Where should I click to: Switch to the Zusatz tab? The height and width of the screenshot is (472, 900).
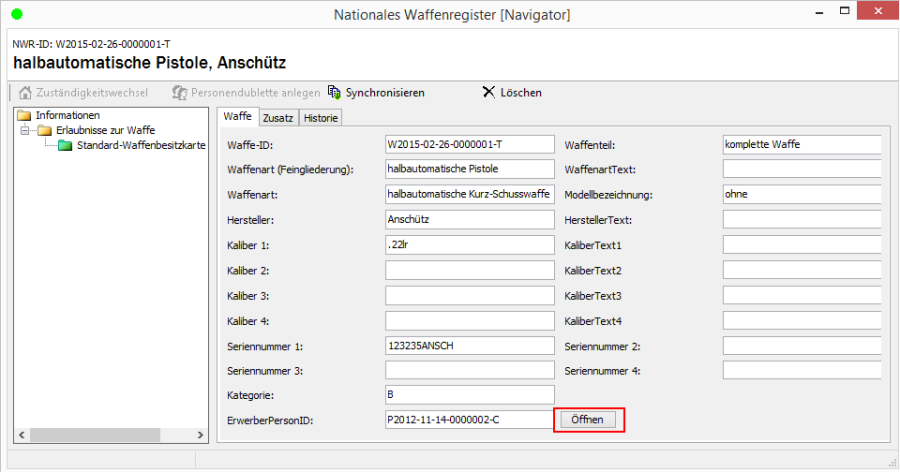(278, 118)
